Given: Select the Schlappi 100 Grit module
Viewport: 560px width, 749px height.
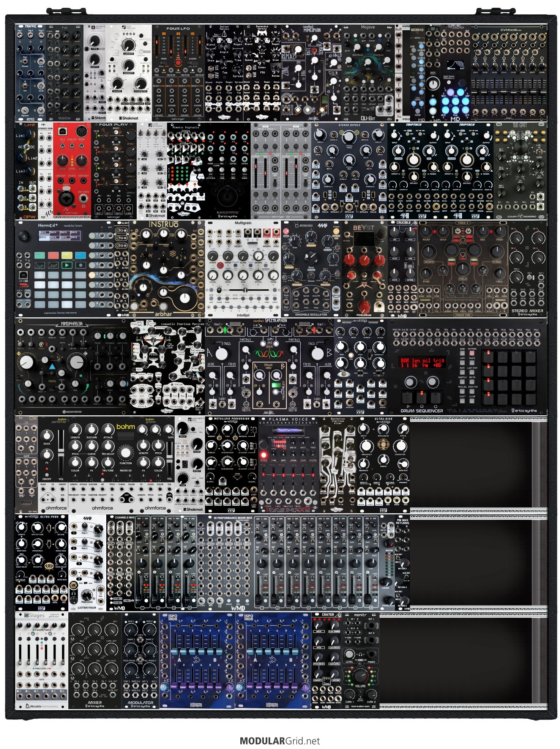Looking at the screenshot, I should point(521,170).
